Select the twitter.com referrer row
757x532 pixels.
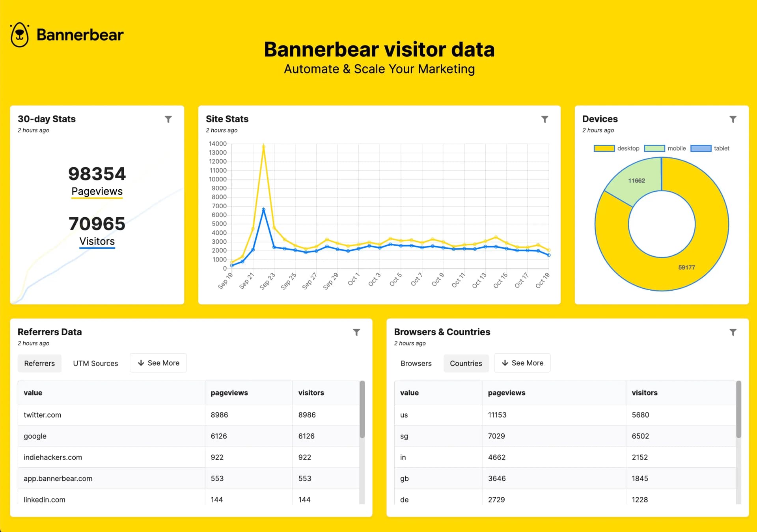(189, 415)
